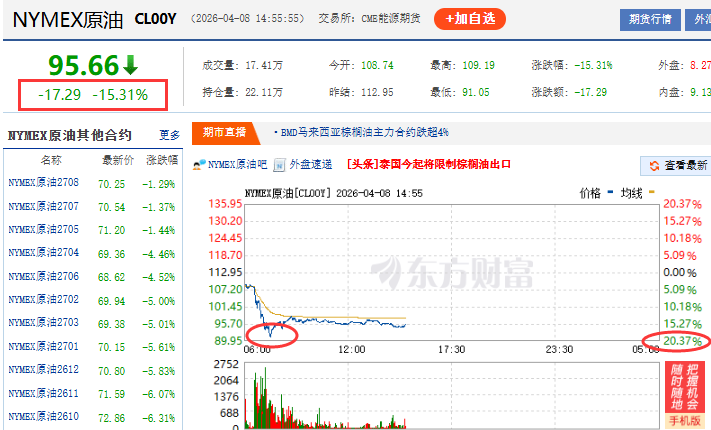Select contract NYMEX原油2612

44,369
